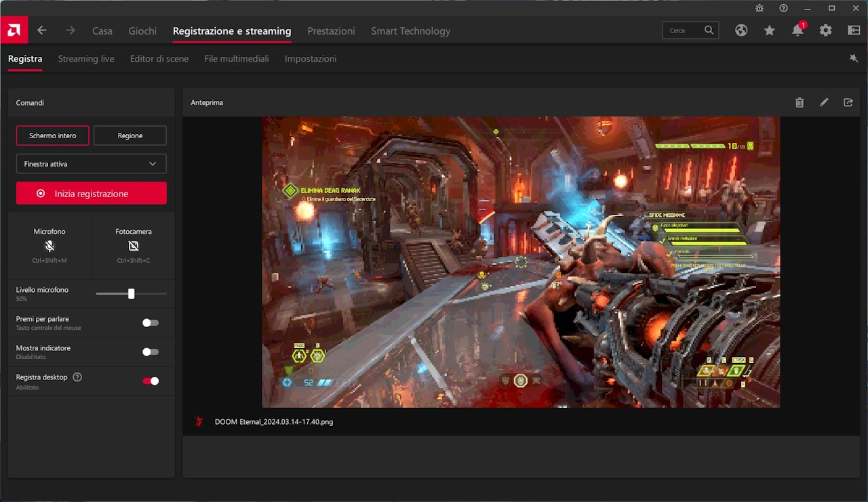Delete the preview with trash icon
The image size is (868, 502).
(x=800, y=102)
